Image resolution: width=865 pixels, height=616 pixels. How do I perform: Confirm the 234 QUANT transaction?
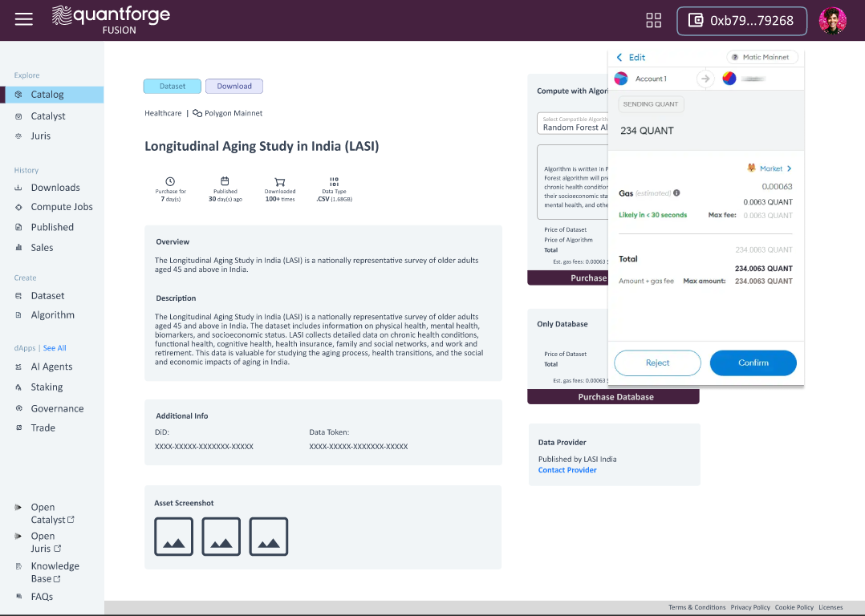(753, 363)
